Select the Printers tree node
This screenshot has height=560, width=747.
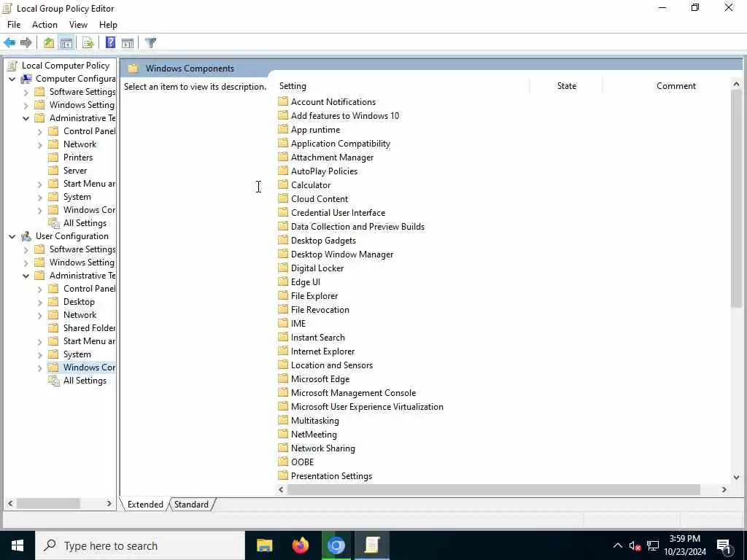point(78,157)
